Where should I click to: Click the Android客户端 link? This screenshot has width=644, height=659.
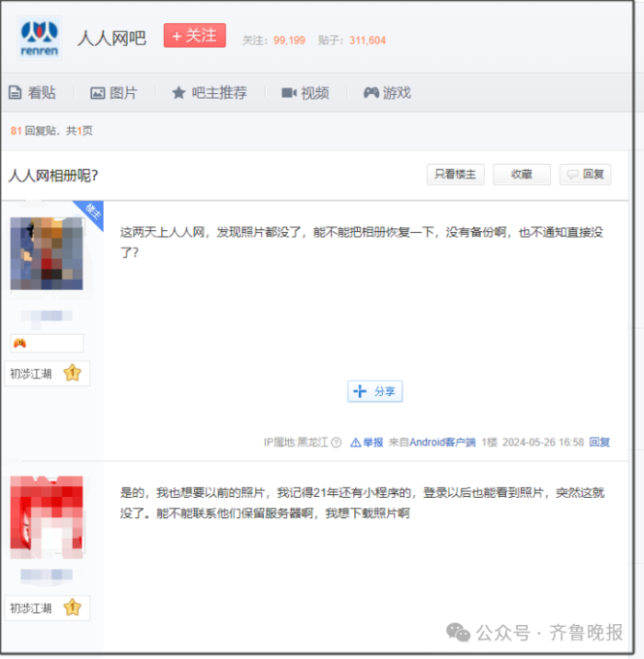(443, 442)
